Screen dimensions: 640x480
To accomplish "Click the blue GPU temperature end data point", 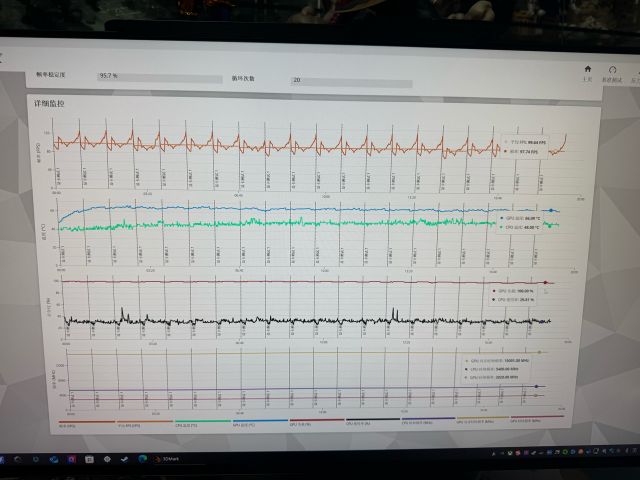I will tap(550, 211).
